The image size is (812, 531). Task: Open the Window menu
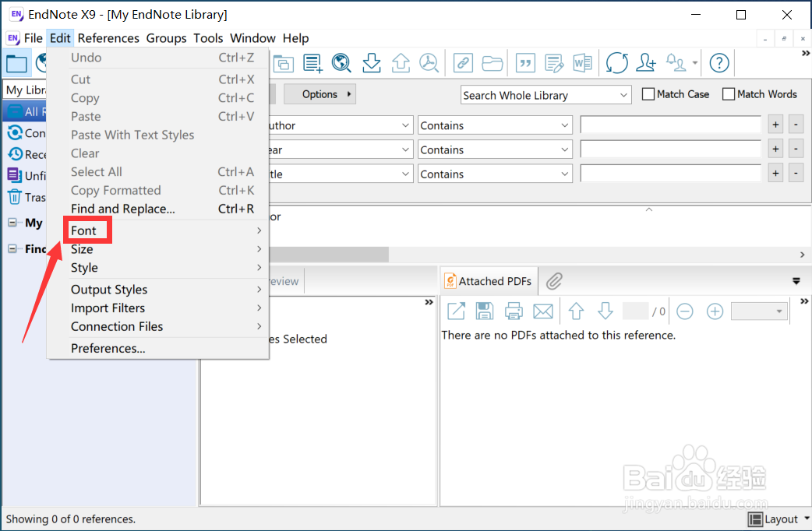[252, 38]
